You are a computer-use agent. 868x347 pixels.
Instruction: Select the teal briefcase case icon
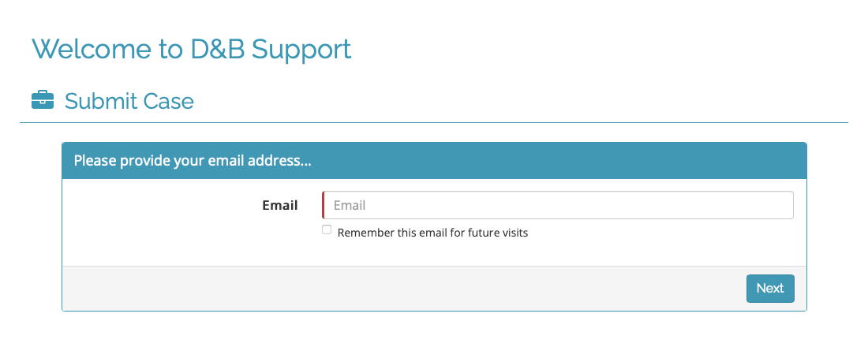43,101
